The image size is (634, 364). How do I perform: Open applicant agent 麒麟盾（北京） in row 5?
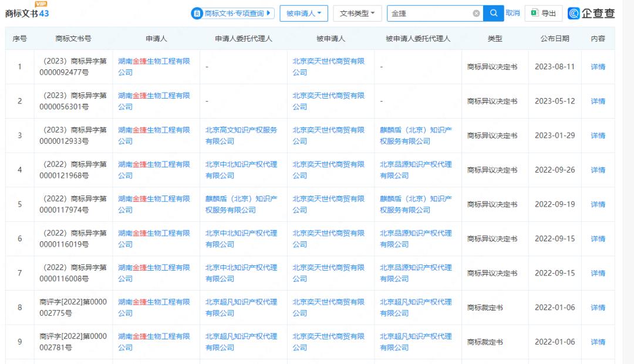pos(241,204)
